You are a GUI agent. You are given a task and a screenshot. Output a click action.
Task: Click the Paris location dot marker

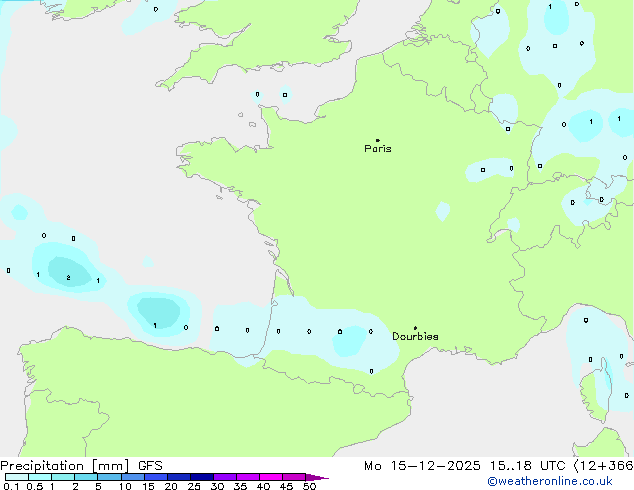coord(378,140)
